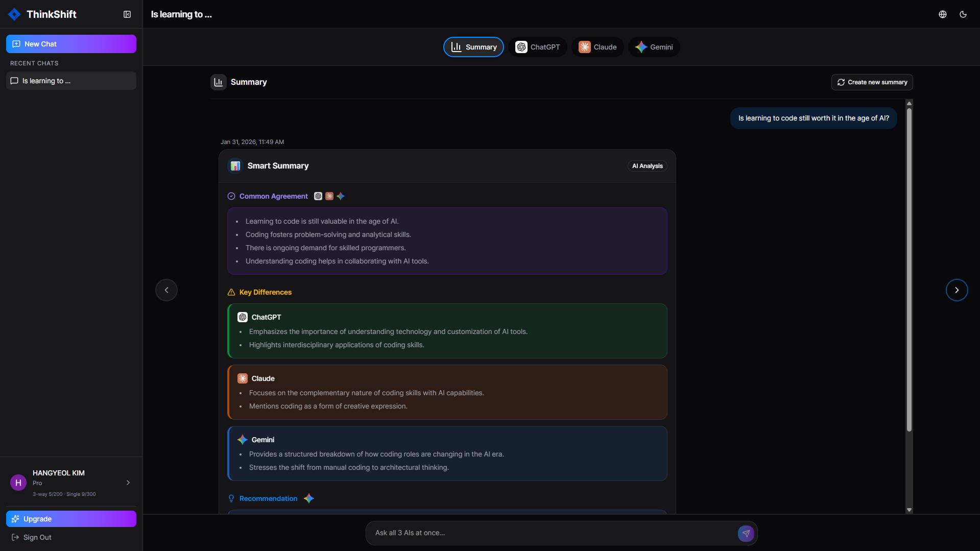This screenshot has width=980, height=551.
Task: Open previous response with the left chevron
Action: (166, 290)
